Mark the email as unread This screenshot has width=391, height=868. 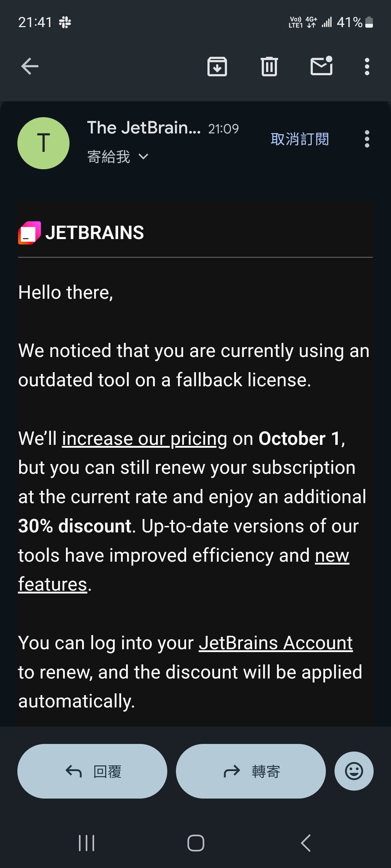321,67
